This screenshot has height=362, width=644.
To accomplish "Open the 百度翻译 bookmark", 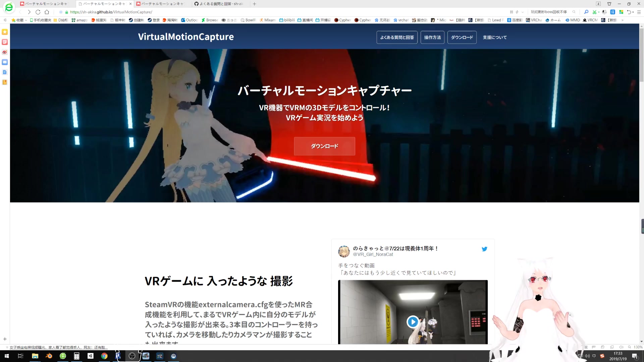I will pyautogui.click(x=515, y=20).
